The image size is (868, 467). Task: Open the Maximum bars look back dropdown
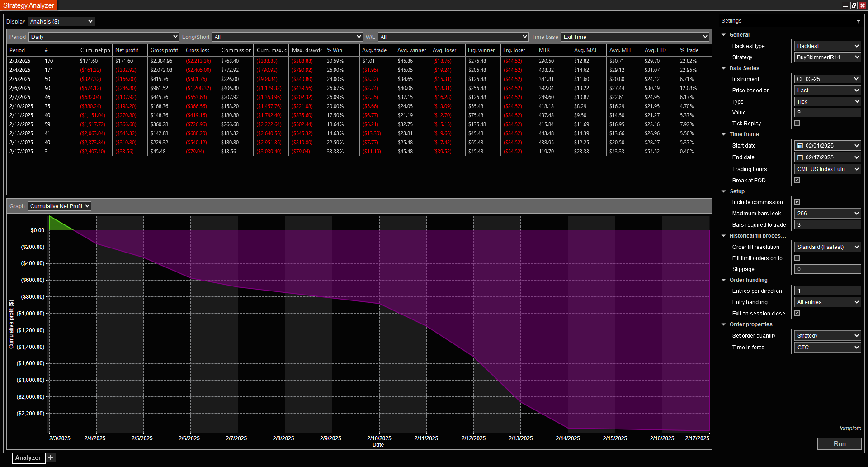click(827, 214)
